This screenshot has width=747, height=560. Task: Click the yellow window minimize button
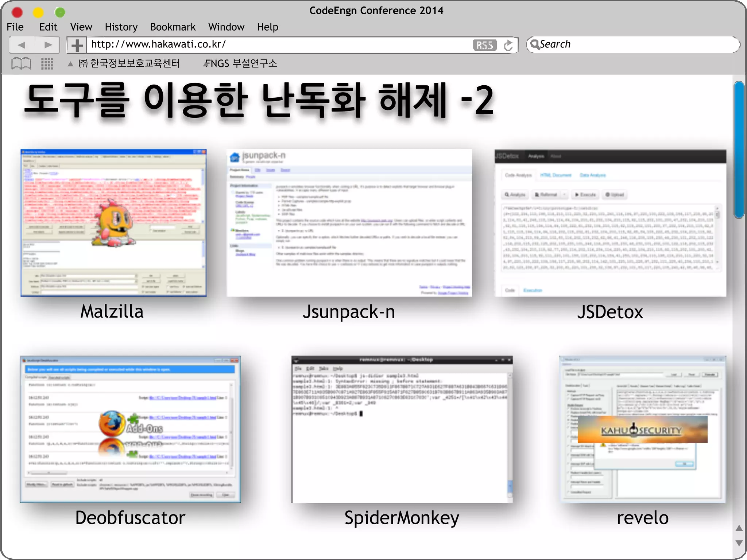pyautogui.click(x=38, y=12)
